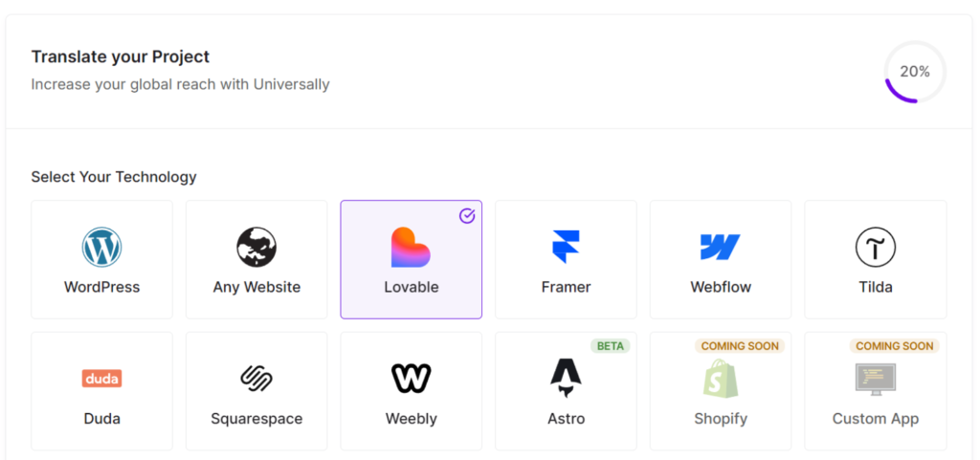Click the Tilda label text
Image resolution: width=980 pixels, height=460 pixels.
click(x=875, y=287)
